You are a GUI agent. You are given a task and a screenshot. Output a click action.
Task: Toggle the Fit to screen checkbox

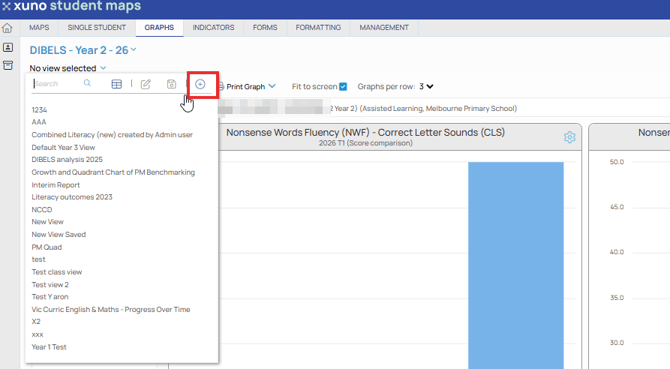pyautogui.click(x=343, y=87)
